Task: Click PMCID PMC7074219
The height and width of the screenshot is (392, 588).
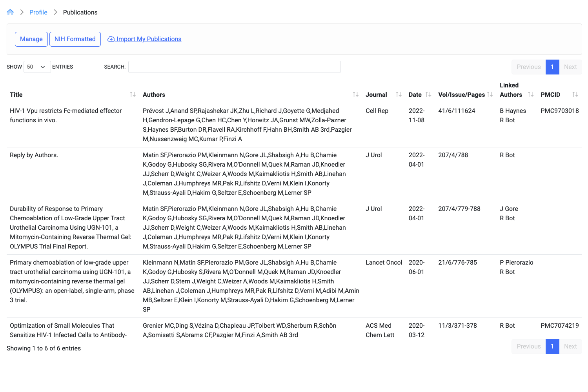Action: pyautogui.click(x=560, y=326)
